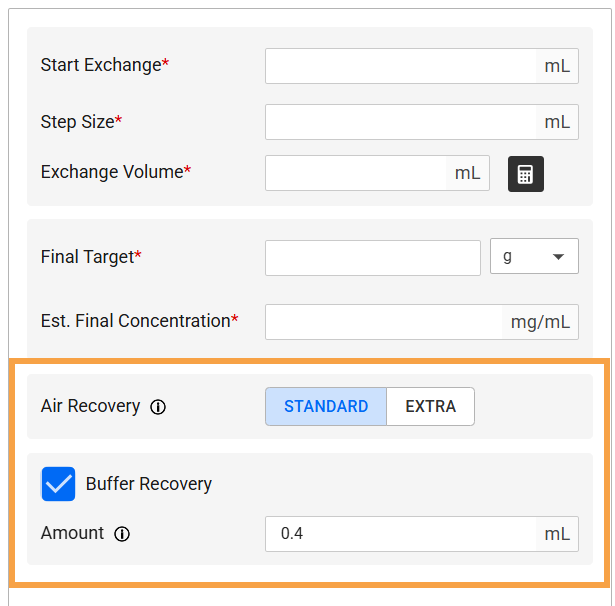
Task: Click the Final Target value field
Action: tap(372, 257)
